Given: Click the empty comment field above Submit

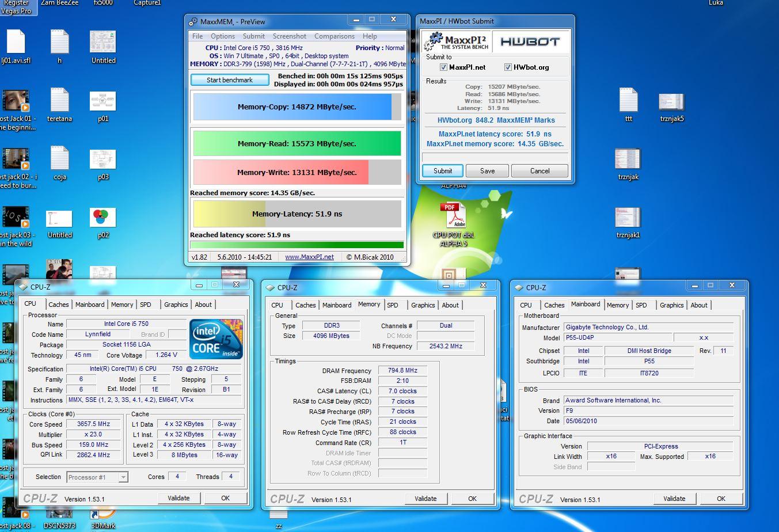Looking at the screenshot, I should pos(495,157).
